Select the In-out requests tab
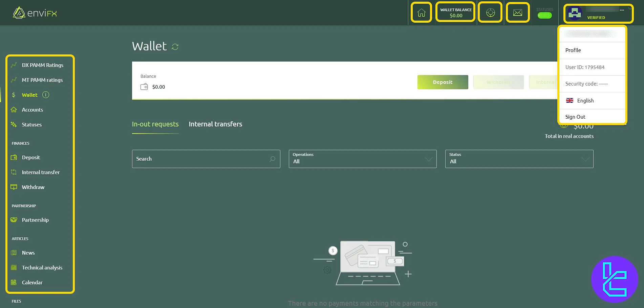This screenshot has width=644, height=308. [155, 124]
